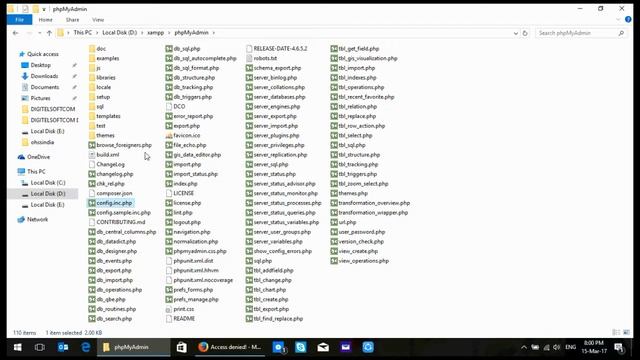
Task: Click This PC in the address path
Action: click(x=82, y=33)
